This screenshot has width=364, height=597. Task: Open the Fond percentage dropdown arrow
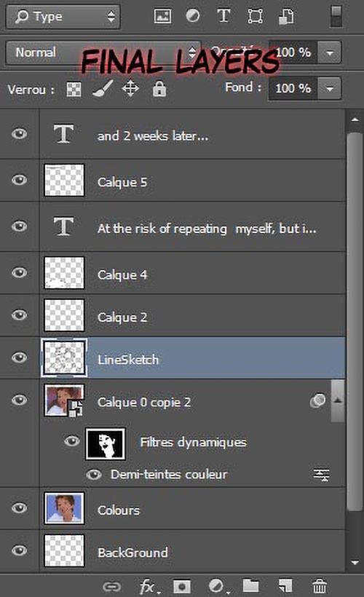pos(329,88)
